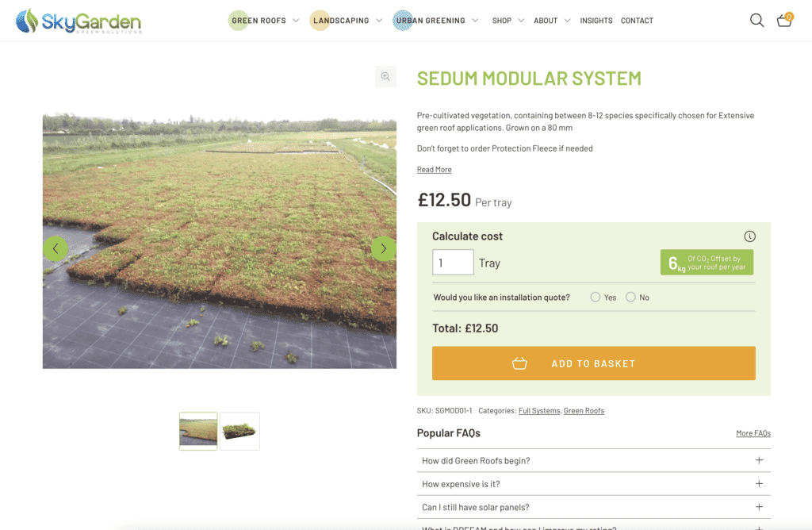The image size is (812, 530).
Task: Expand the About menu chevron
Action: 567,20
